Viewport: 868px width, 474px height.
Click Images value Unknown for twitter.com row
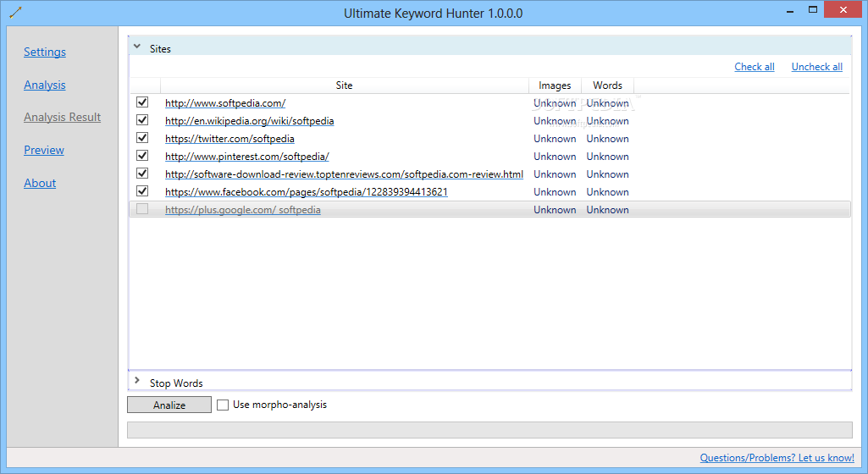pyautogui.click(x=555, y=138)
